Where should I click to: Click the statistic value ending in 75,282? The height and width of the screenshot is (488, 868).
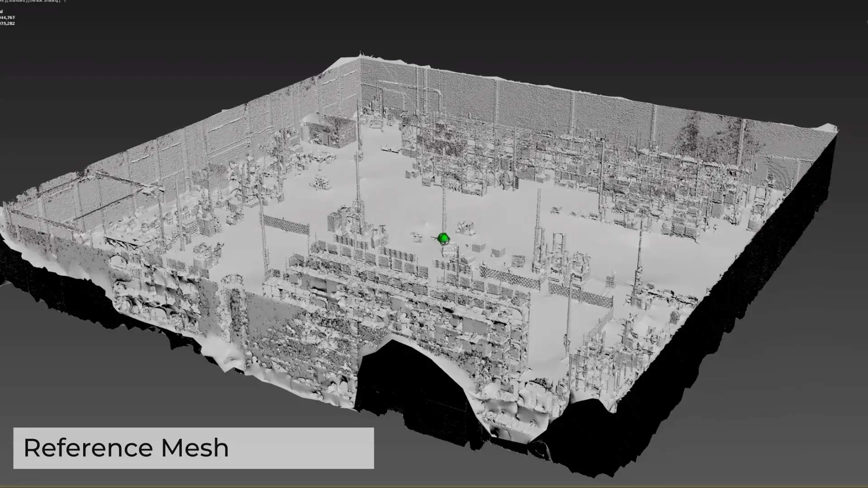pyautogui.click(x=7, y=23)
